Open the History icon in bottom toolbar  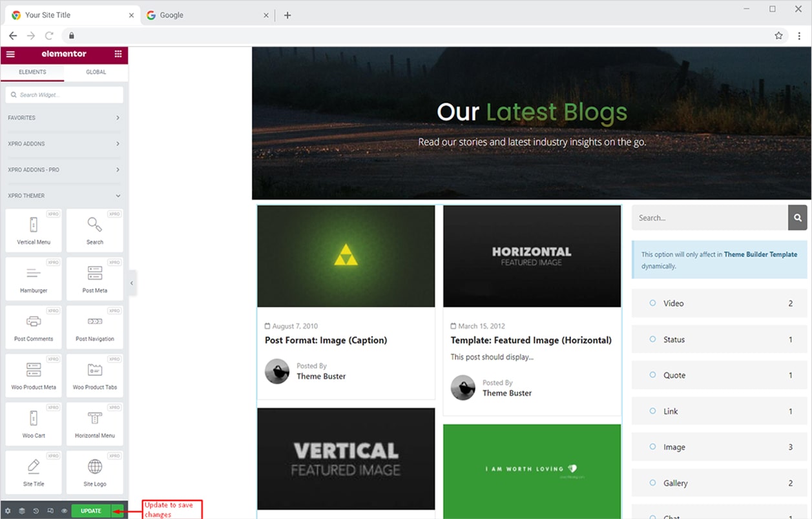pos(36,511)
